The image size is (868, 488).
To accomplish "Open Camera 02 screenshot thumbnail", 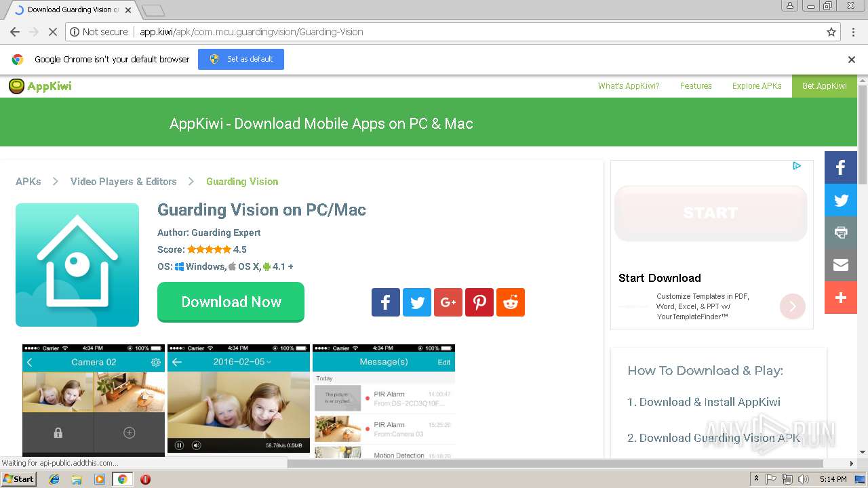I will click(x=94, y=400).
